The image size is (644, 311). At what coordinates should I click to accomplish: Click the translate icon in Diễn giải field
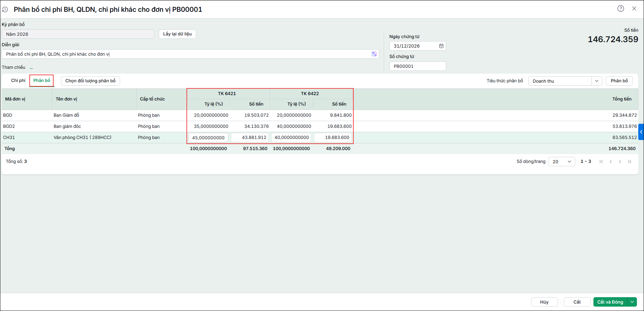click(374, 54)
